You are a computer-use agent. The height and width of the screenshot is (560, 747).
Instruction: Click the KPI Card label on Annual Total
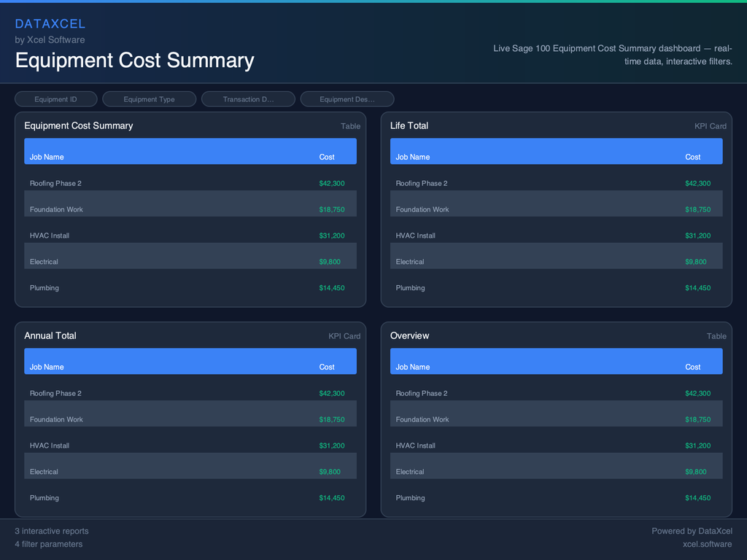pyautogui.click(x=344, y=336)
